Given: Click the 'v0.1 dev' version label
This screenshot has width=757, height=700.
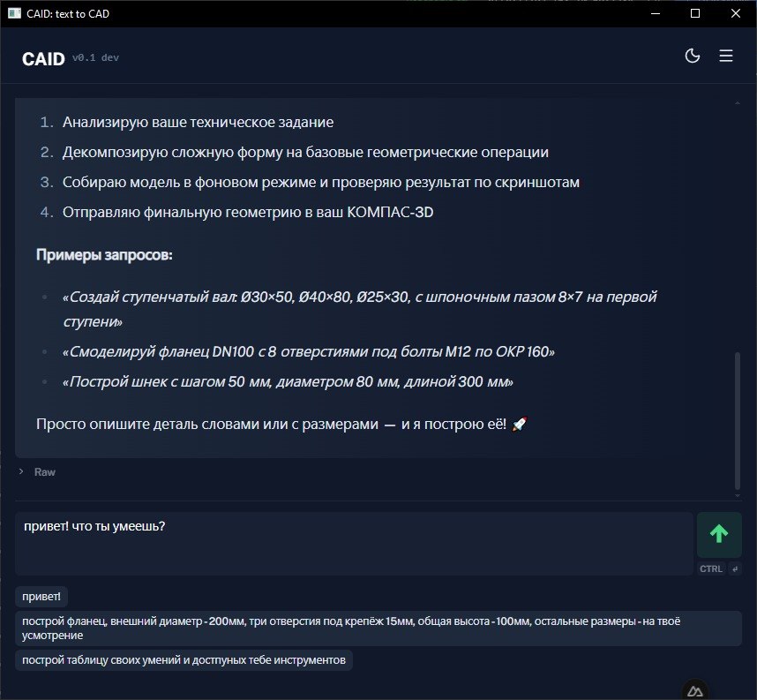Looking at the screenshot, I should coord(95,57).
